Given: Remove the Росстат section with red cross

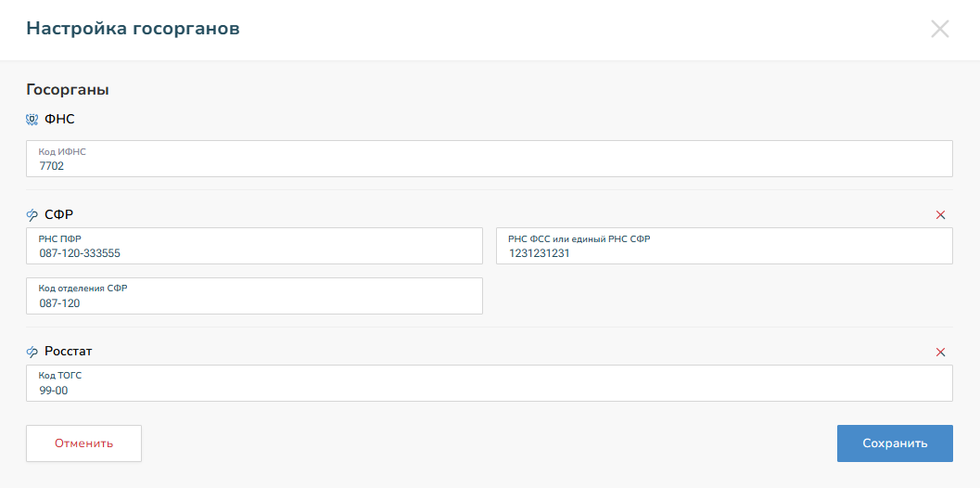Looking at the screenshot, I should (940, 353).
